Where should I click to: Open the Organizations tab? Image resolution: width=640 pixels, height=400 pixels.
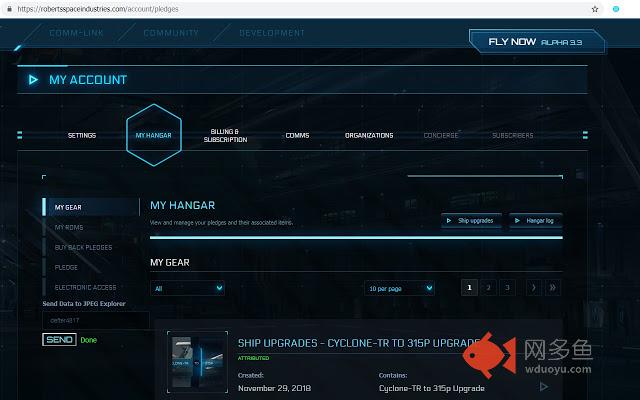[369, 136]
